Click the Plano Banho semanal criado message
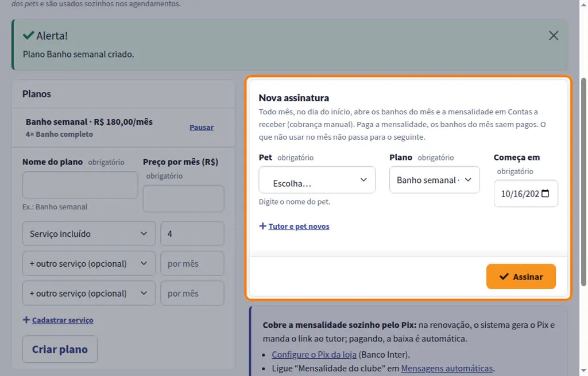The width and height of the screenshot is (588, 376). click(x=78, y=54)
